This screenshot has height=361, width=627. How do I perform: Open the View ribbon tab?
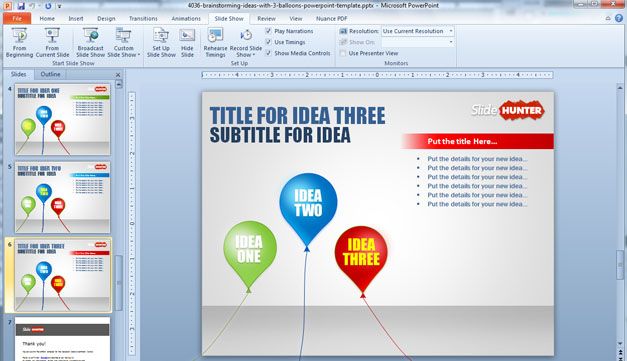[296, 18]
